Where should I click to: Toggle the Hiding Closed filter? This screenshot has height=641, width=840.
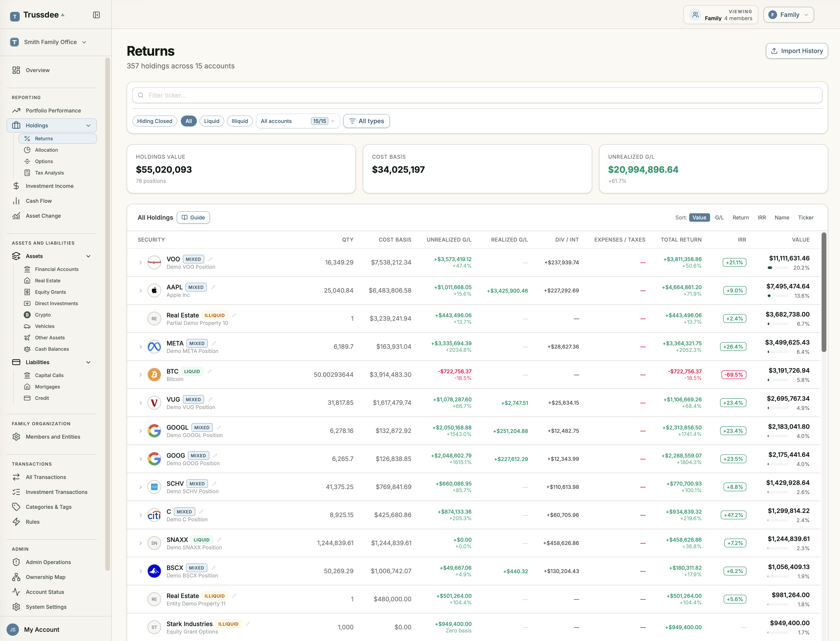coord(155,121)
